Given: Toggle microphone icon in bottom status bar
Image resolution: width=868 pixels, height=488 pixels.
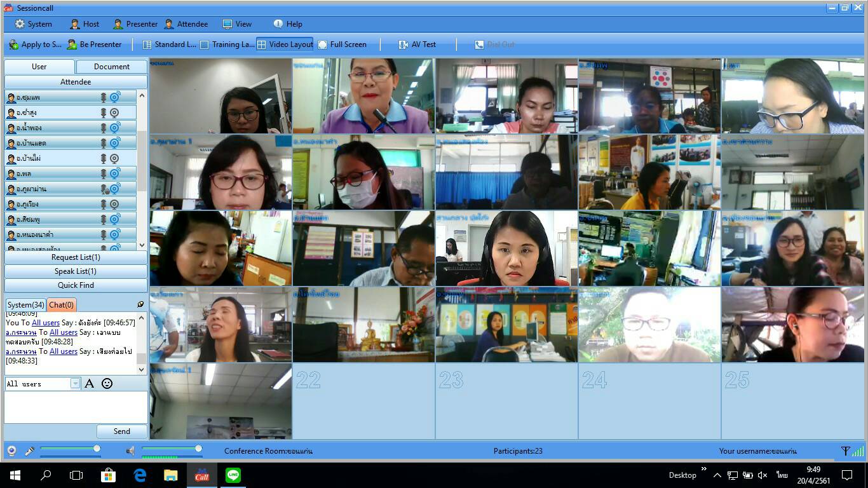Looking at the screenshot, I should (29, 451).
